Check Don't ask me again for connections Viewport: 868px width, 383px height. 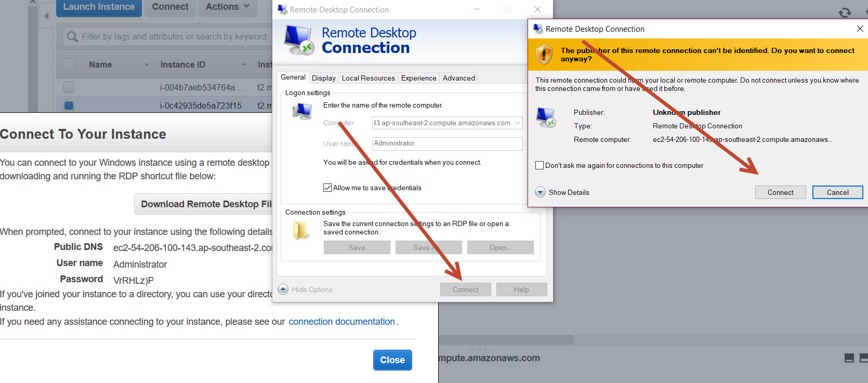540,165
